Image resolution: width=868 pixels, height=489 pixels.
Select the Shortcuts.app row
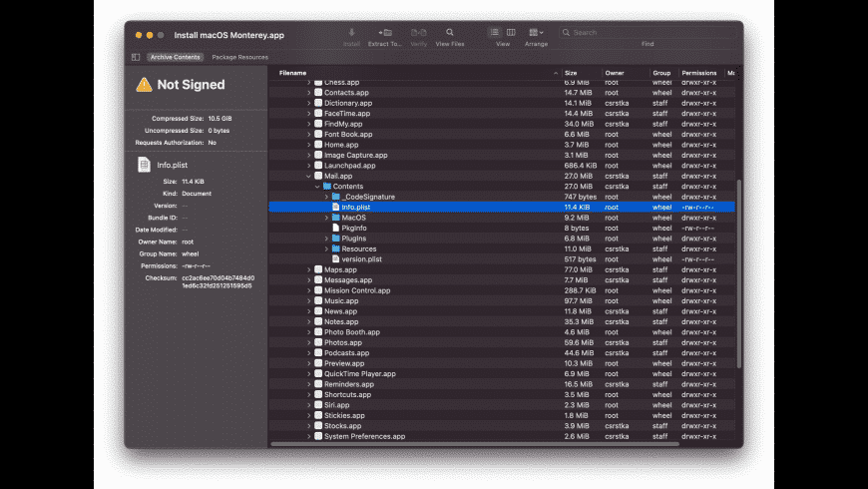tap(502, 395)
